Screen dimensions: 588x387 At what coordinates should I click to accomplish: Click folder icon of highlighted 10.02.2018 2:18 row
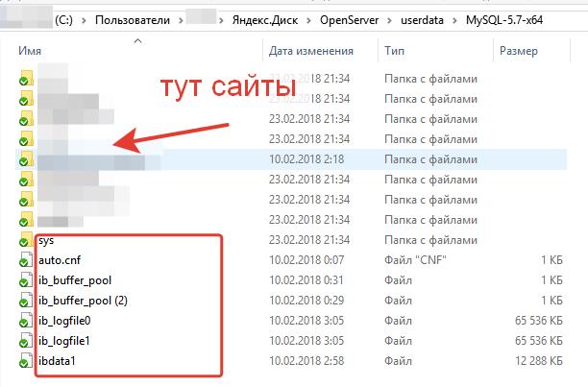(x=26, y=158)
